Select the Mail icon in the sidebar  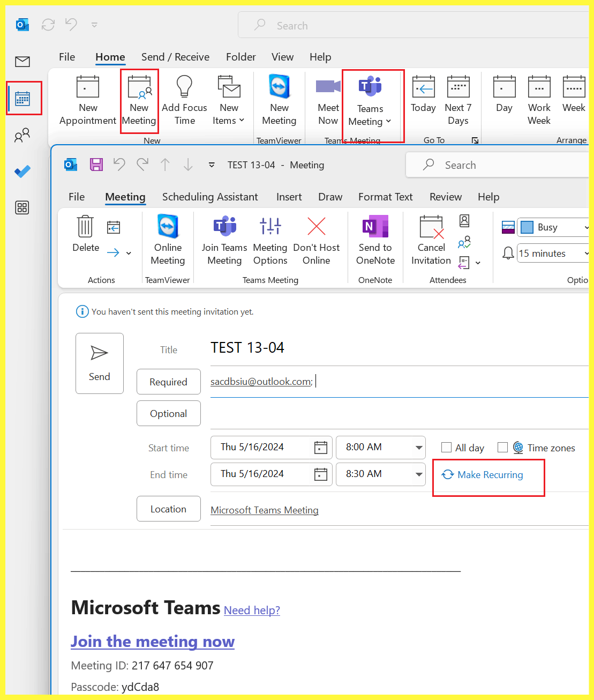[22, 62]
